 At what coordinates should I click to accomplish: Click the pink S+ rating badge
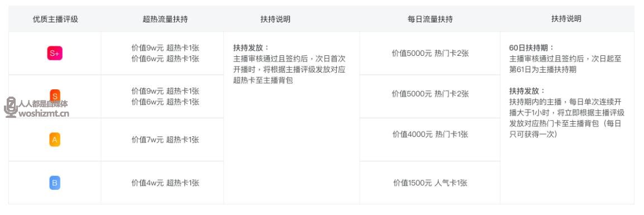55,54
